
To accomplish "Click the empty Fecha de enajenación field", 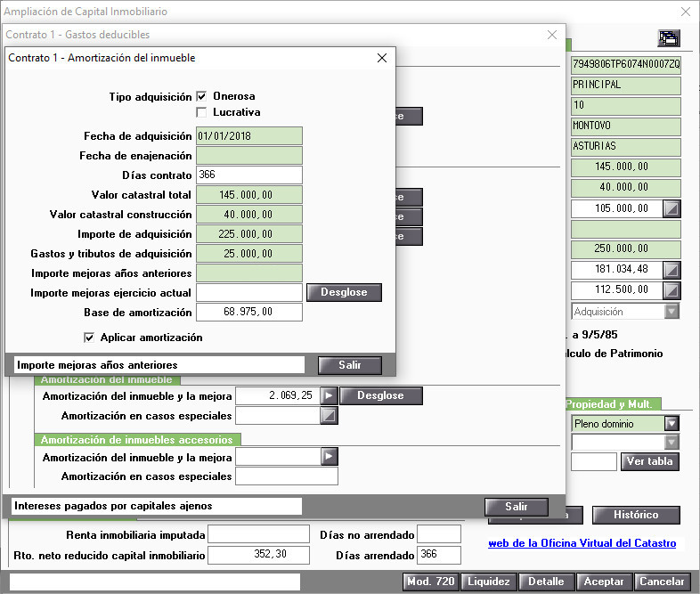I will 249,156.
